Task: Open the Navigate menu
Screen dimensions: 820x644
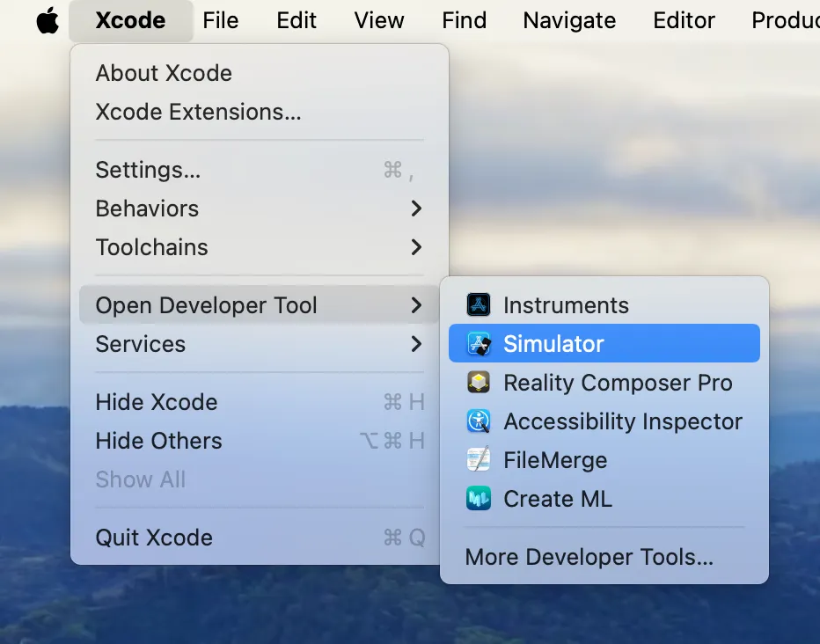Action: coord(569,20)
